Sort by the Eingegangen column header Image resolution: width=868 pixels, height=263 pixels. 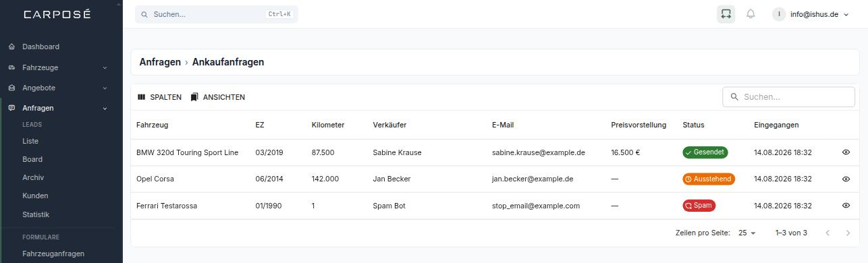776,125
